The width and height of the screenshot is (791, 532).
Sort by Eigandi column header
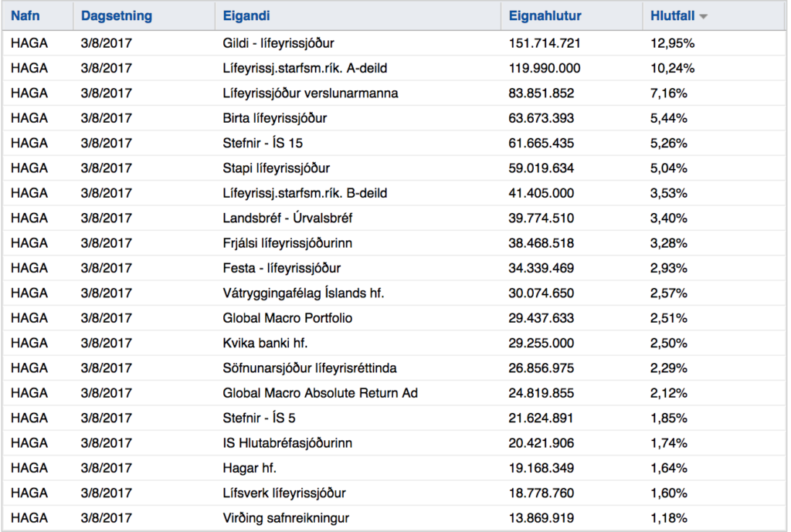pos(246,15)
